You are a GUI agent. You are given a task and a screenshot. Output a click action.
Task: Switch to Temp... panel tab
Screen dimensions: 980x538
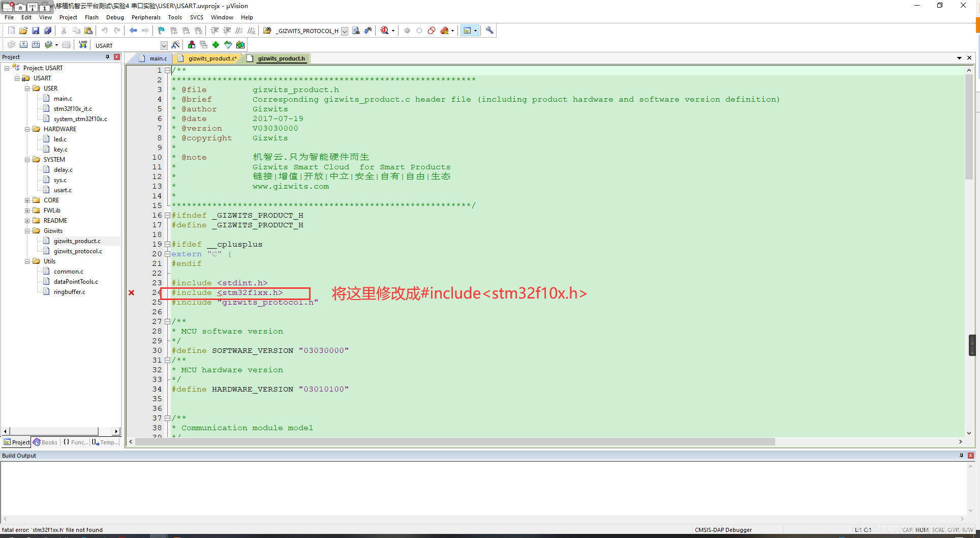pyautogui.click(x=106, y=442)
